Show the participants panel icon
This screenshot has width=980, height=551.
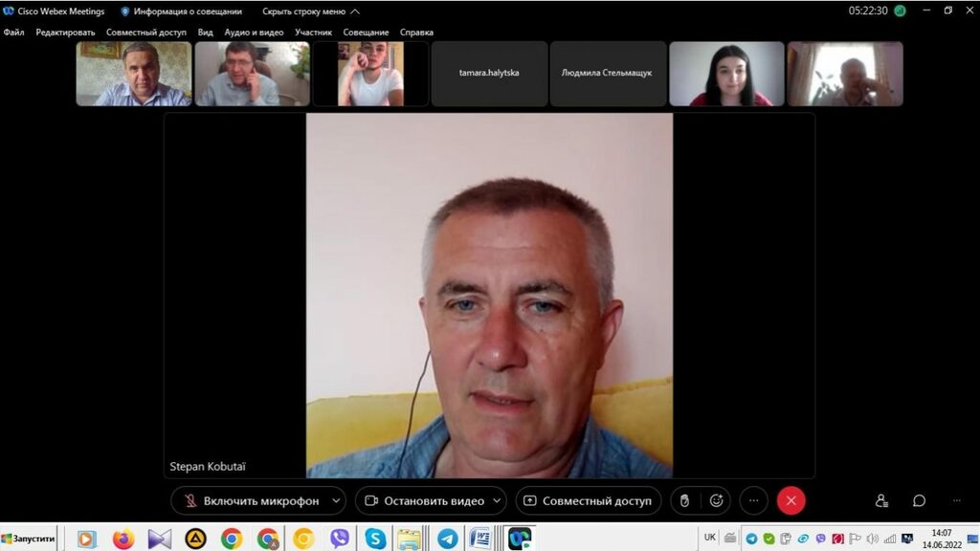[881, 500]
